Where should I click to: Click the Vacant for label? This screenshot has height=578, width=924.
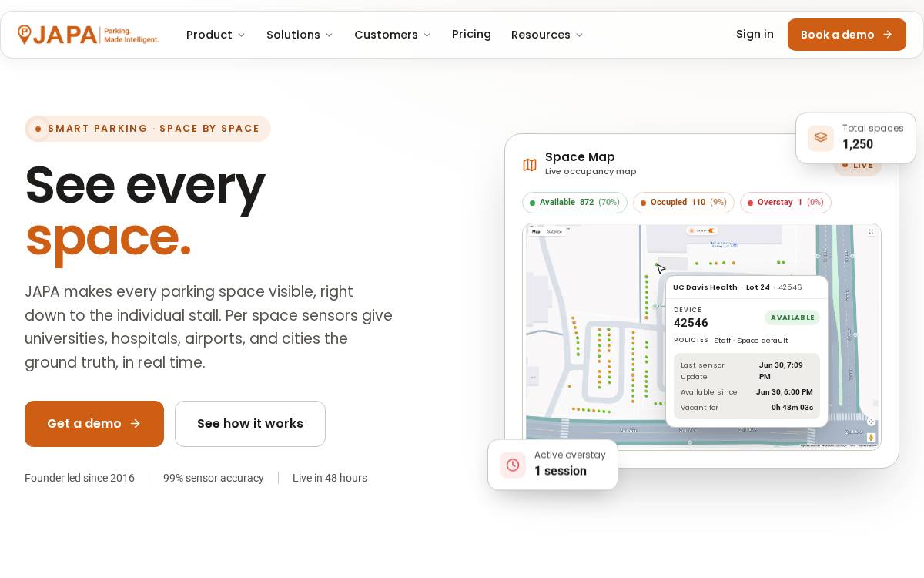(699, 408)
